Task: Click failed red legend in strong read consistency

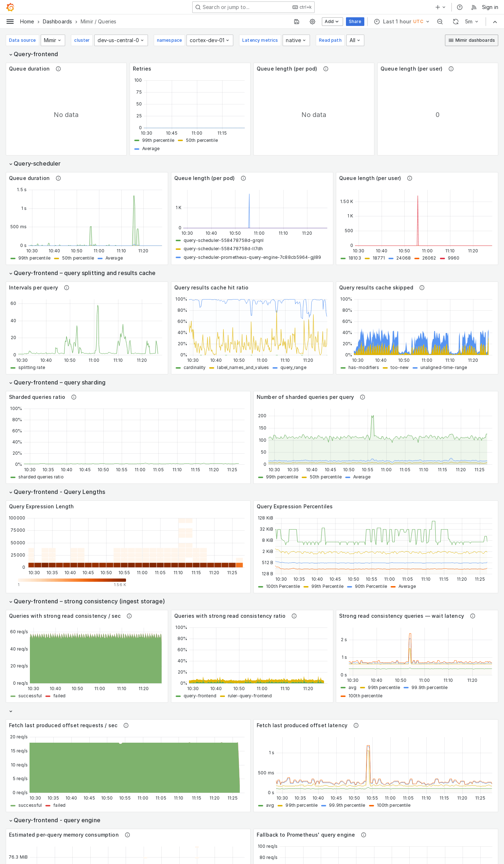Action: [59, 696]
